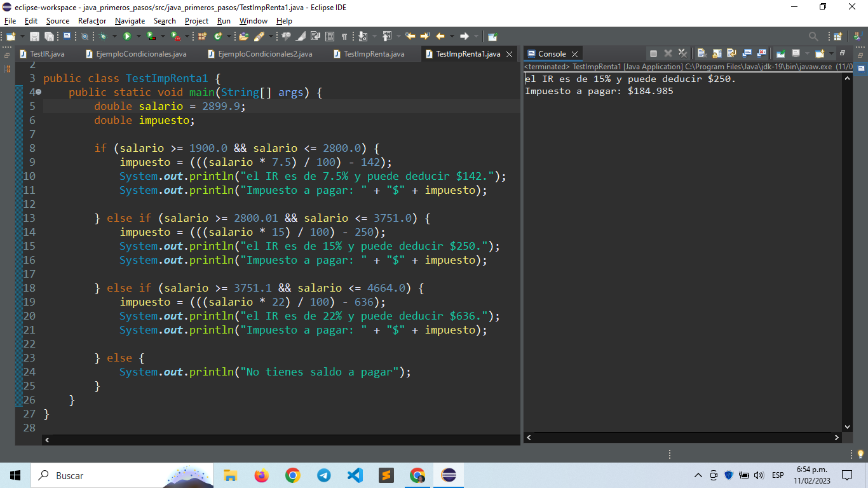Click the New Java Class icon
This screenshot has height=488, width=868.
[x=218, y=36]
